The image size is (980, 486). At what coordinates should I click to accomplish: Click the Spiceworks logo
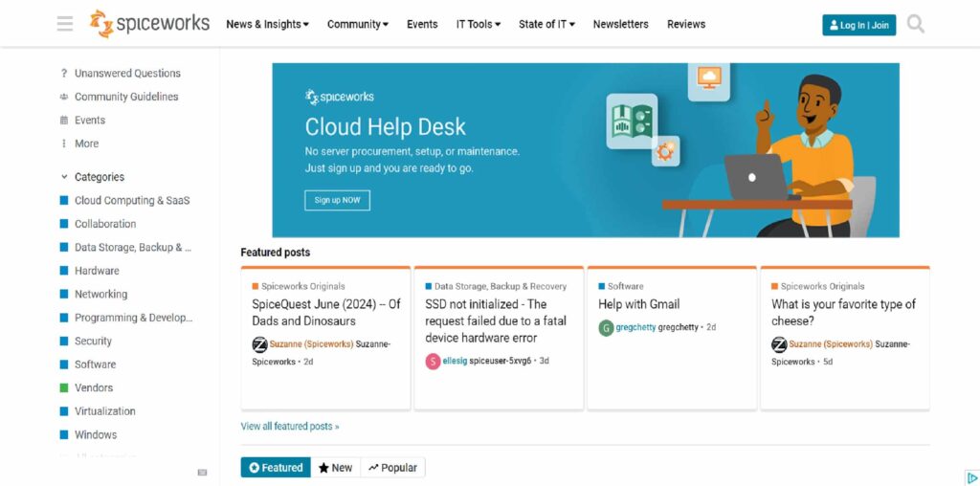[x=149, y=24]
